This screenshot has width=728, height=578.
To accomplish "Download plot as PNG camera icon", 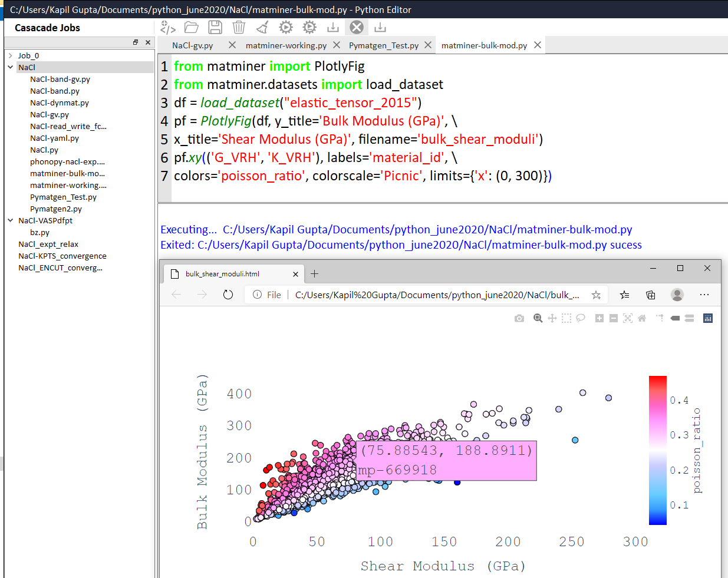I will click(x=519, y=318).
